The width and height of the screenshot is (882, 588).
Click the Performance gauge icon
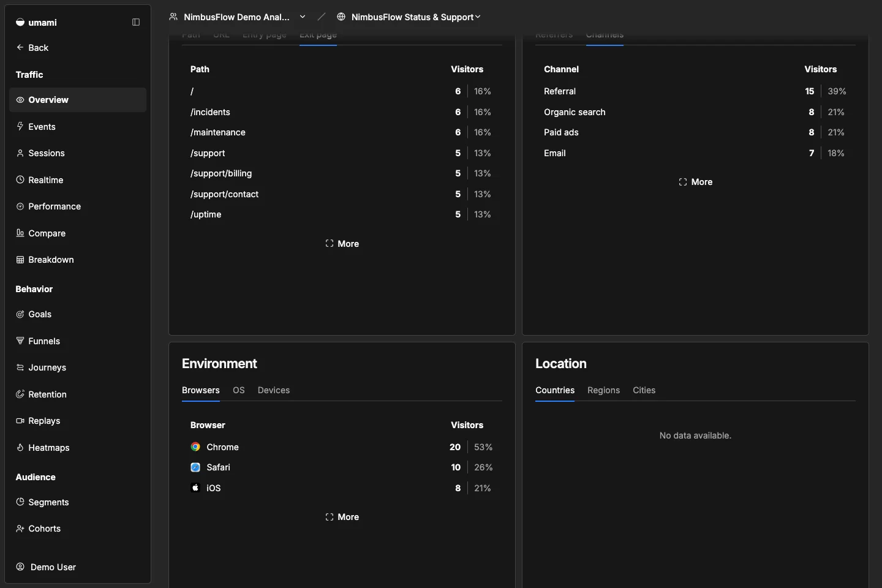tap(20, 206)
